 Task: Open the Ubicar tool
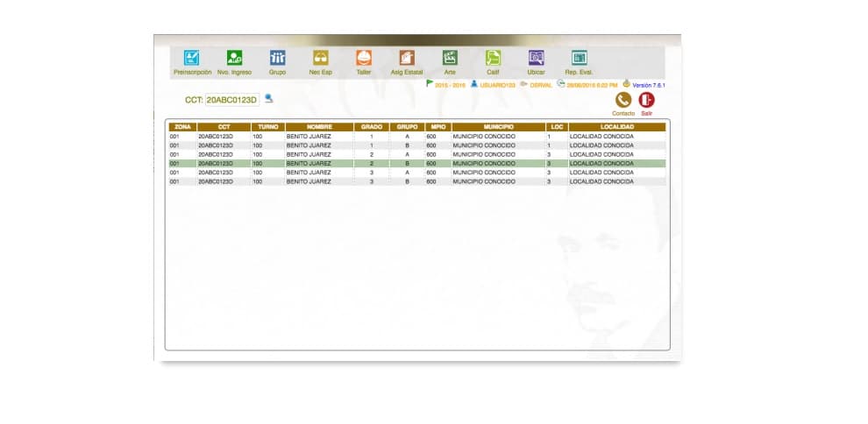click(x=536, y=58)
